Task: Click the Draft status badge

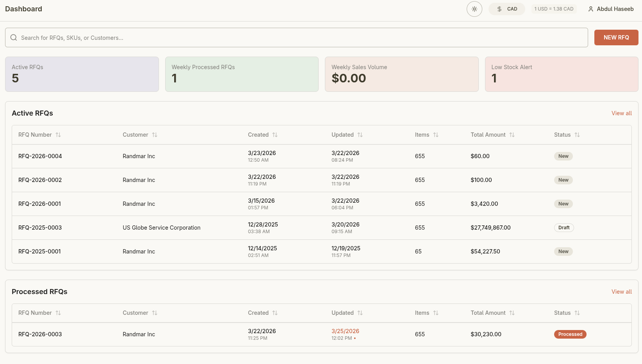Action: tap(564, 228)
